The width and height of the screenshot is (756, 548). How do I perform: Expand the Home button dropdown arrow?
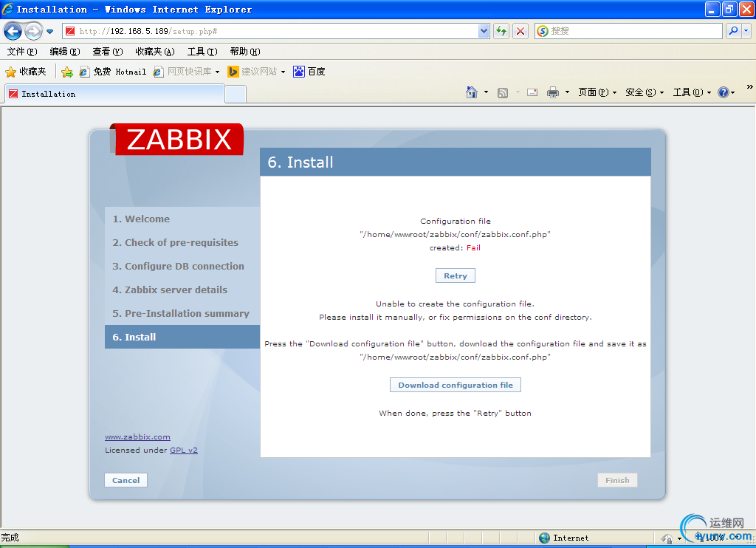click(x=486, y=92)
